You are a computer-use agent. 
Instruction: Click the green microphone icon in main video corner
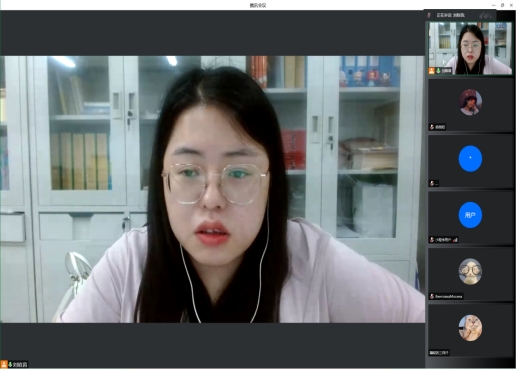pyautogui.click(x=10, y=364)
